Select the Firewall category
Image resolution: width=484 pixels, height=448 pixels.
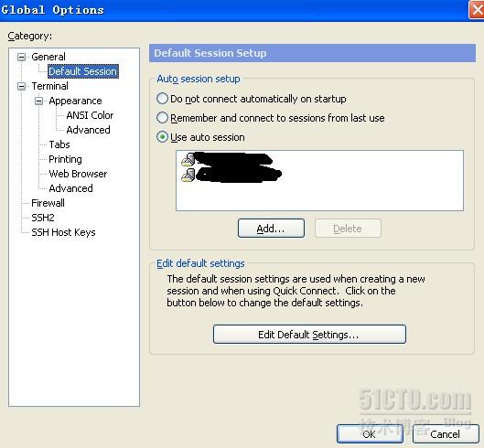click(x=48, y=203)
